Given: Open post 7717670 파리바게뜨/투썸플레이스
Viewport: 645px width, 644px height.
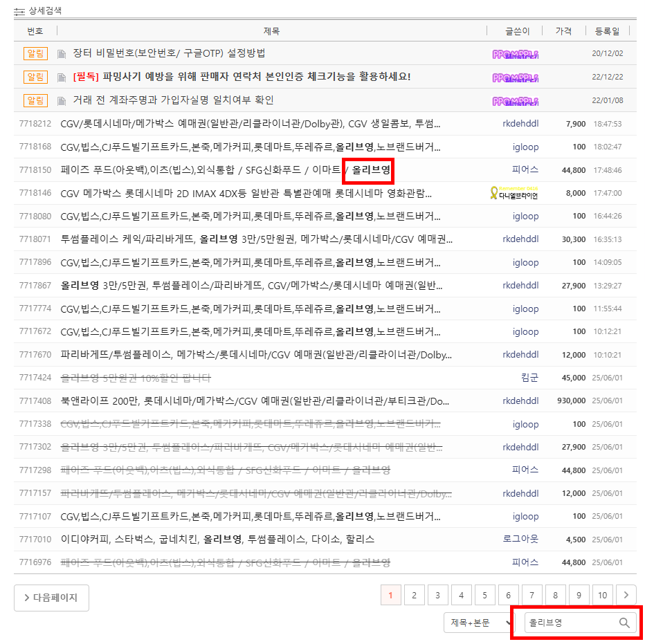Looking at the screenshot, I should point(256,354).
